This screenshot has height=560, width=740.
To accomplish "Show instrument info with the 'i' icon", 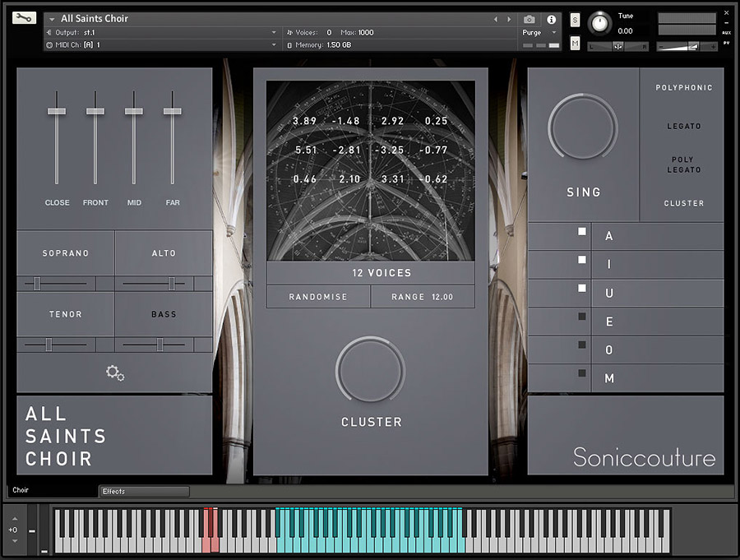I will click(x=551, y=19).
